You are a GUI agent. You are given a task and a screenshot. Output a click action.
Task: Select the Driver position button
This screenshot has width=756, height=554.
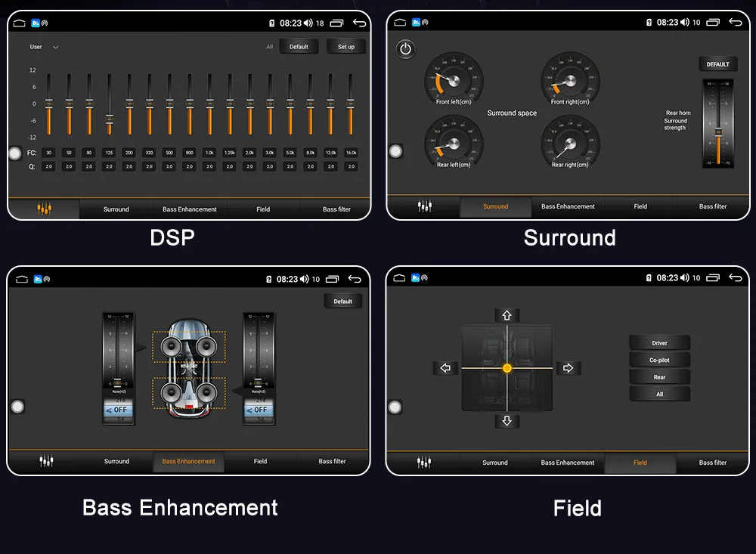(x=659, y=343)
